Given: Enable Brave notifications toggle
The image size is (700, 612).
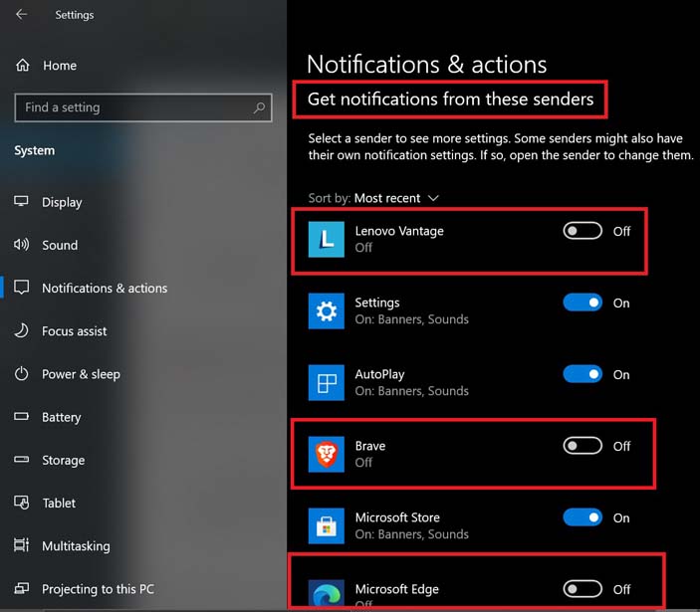Looking at the screenshot, I should click(x=583, y=446).
